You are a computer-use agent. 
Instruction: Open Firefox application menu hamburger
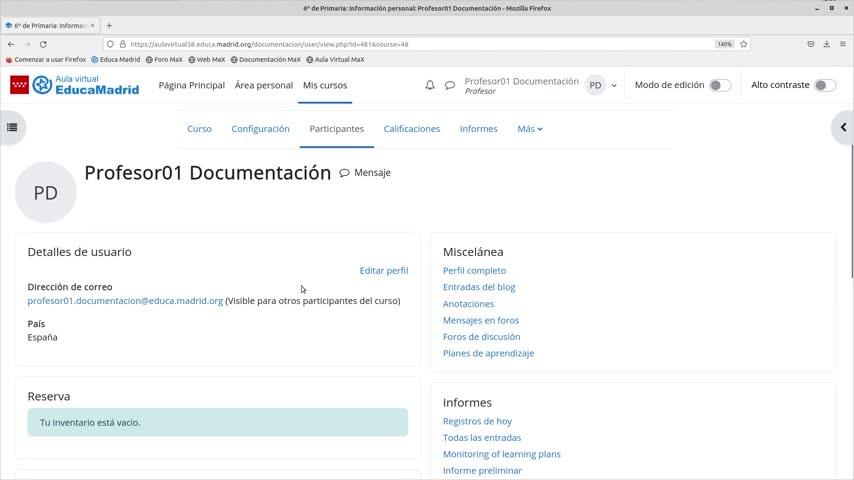843,44
